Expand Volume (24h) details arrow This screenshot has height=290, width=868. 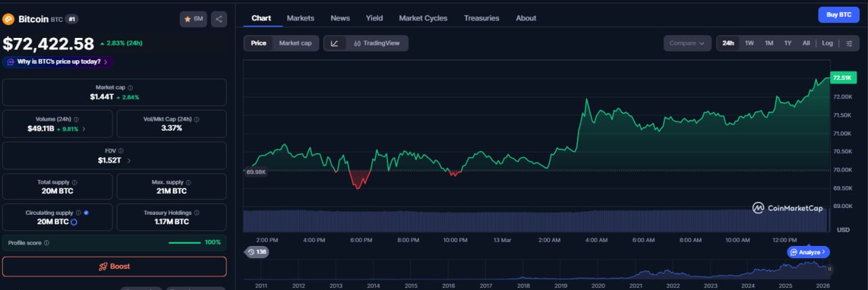tap(84, 129)
